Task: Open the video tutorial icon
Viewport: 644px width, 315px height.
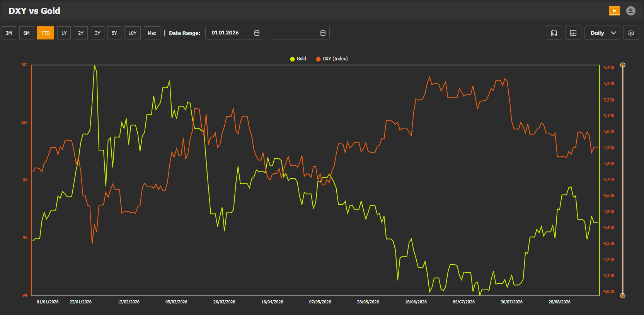Action: point(614,11)
